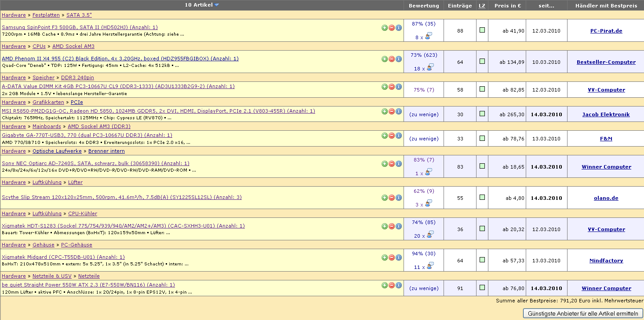The width and height of the screenshot is (644, 320).
Task: Click the green plus icon for Gigabyte GA-770T-USB3
Action: coord(385,136)
